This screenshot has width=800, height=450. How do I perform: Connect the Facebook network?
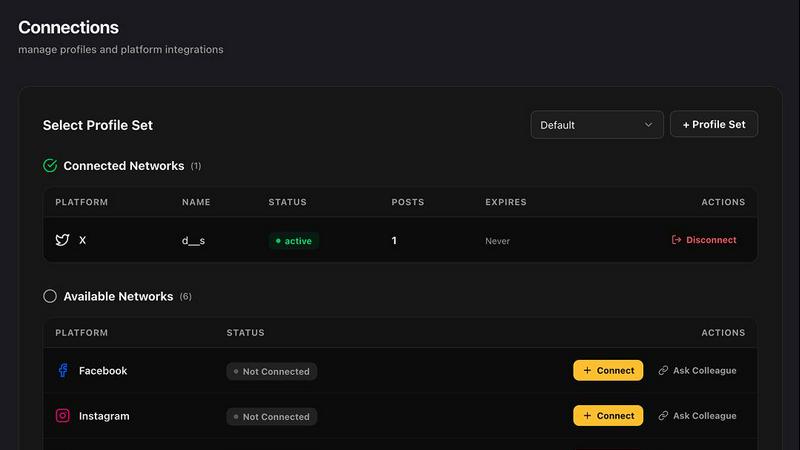tap(608, 370)
